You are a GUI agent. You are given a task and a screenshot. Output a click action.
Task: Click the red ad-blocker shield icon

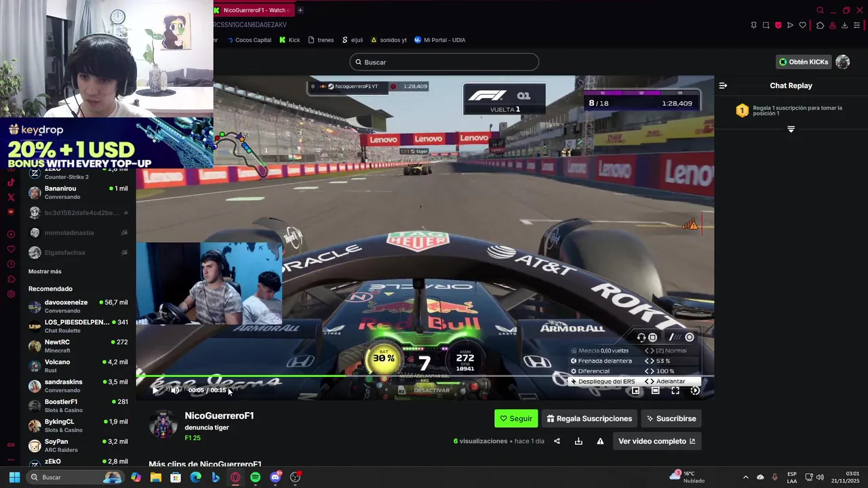778,25
